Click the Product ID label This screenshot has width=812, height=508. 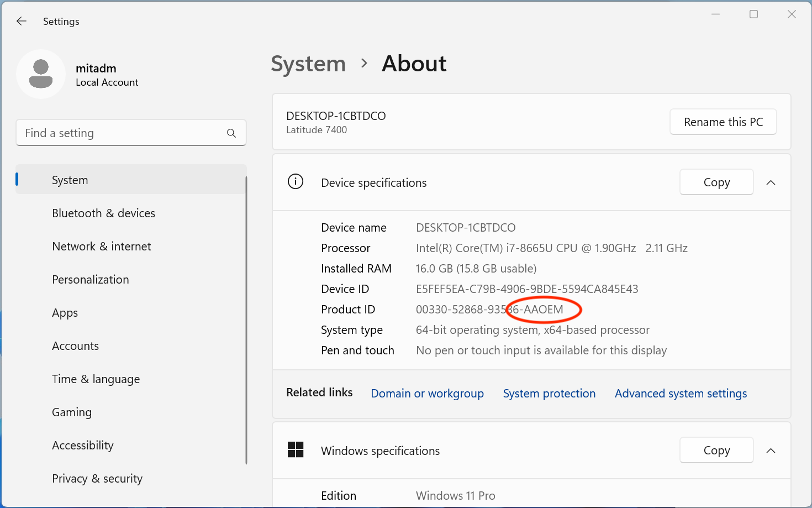348,310
